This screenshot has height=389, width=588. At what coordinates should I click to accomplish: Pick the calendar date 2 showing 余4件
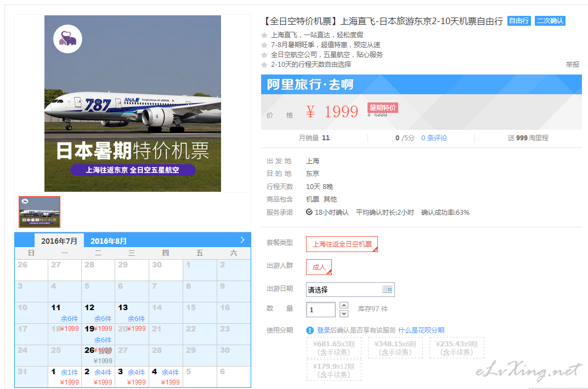98,376
